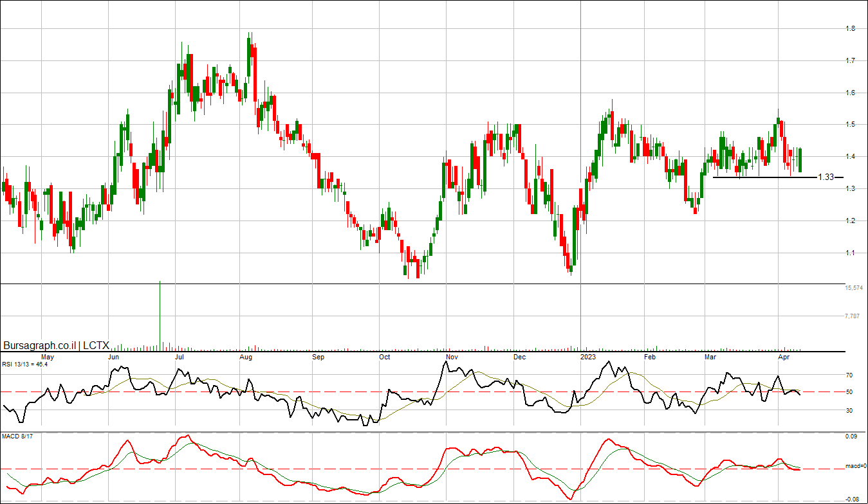Click the Dec date axis label

coord(519,356)
